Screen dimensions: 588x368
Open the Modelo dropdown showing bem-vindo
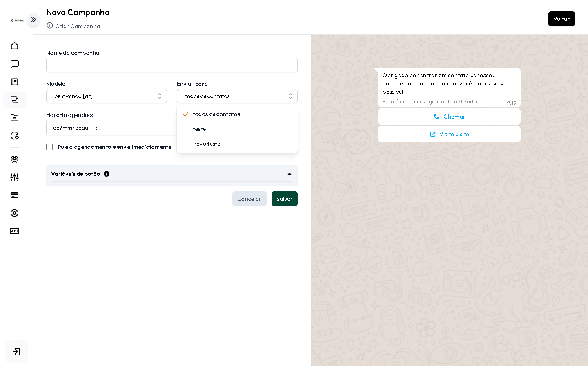(107, 96)
